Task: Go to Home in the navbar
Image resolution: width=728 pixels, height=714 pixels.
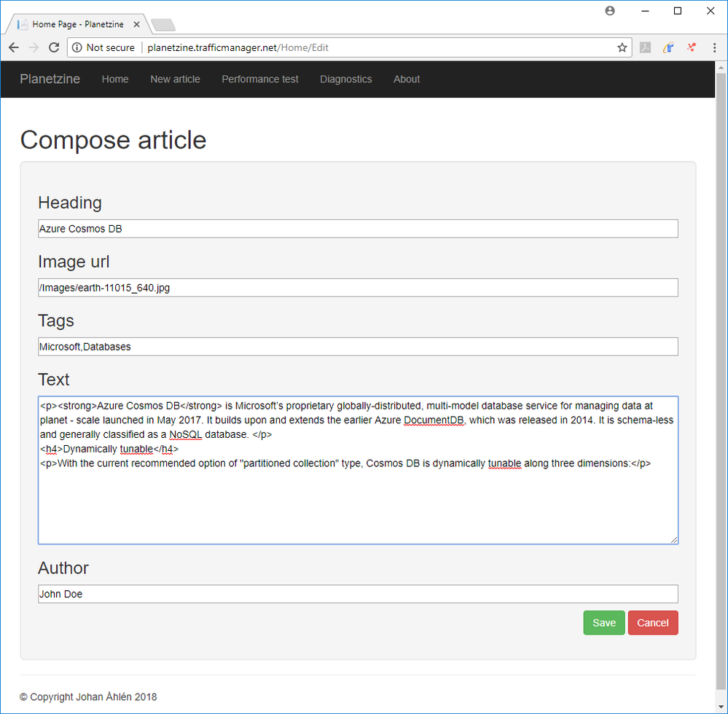Action: tap(115, 79)
